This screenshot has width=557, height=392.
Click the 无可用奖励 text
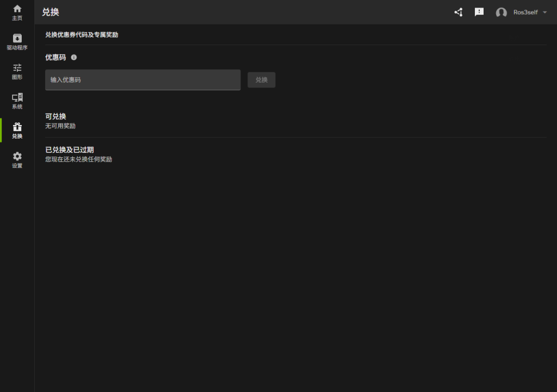(60, 126)
